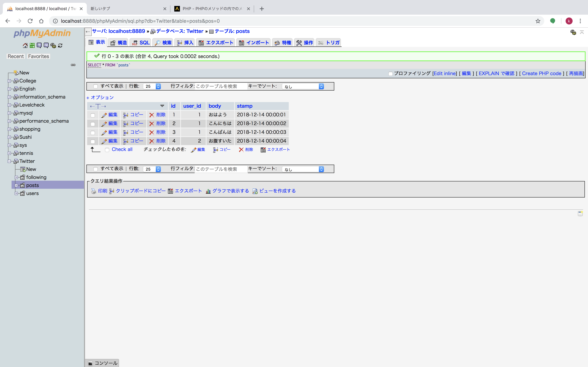Enable the Check all checkbox

pyautogui.click(x=107, y=150)
